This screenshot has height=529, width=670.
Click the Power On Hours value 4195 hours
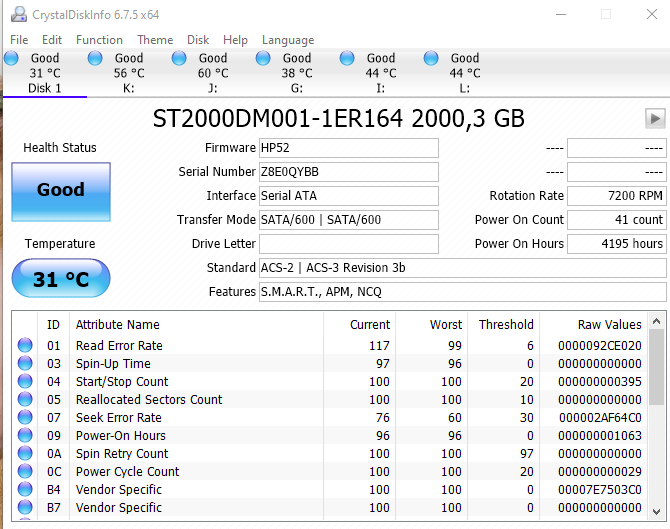617,244
